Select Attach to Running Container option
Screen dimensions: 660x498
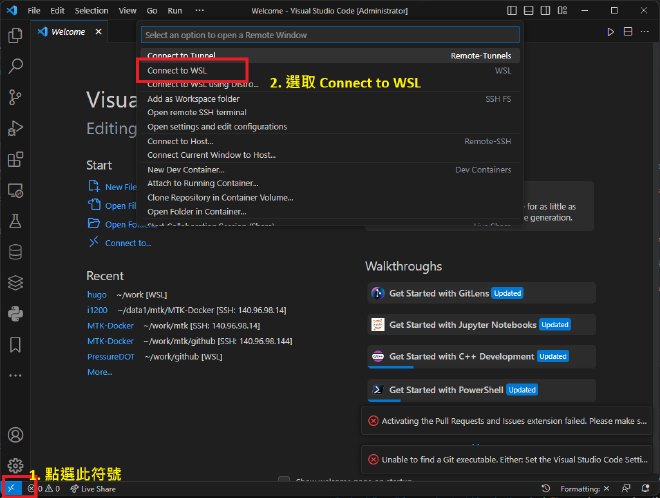(330, 183)
